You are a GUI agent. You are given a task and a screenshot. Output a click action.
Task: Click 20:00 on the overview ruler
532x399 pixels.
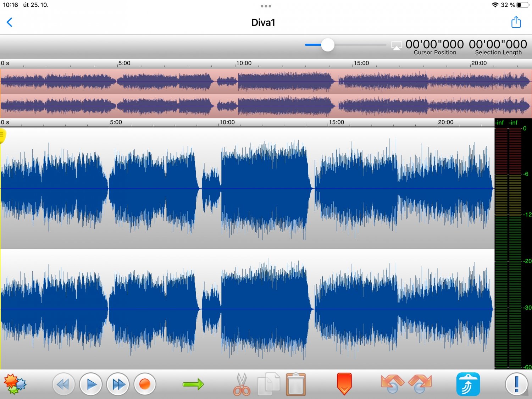point(479,63)
